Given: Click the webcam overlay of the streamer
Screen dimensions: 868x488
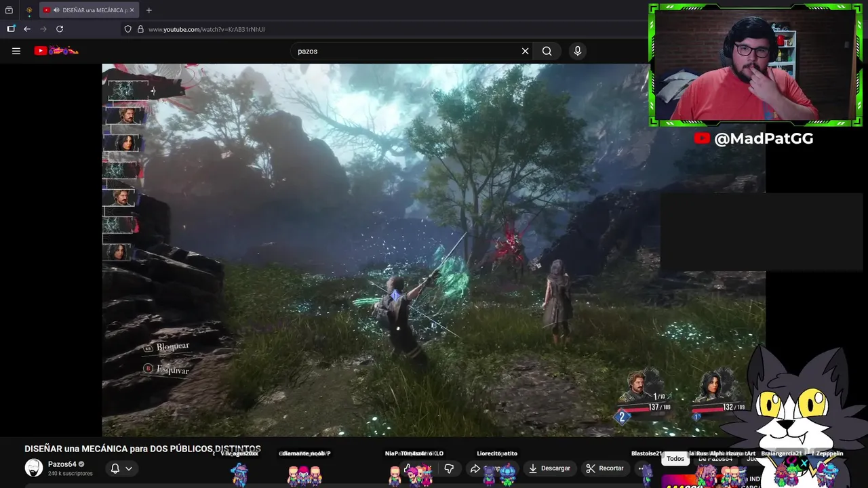Looking at the screenshot, I should click(755, 65).
